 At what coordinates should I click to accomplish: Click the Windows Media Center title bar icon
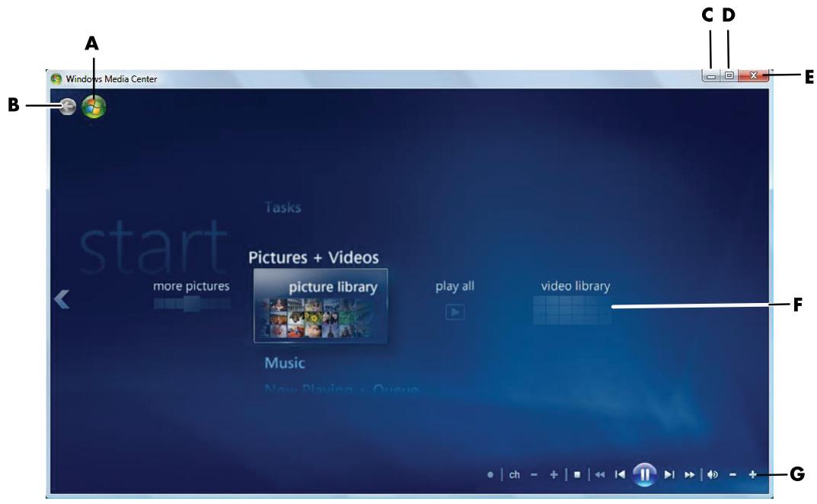(x=56, y=79)
